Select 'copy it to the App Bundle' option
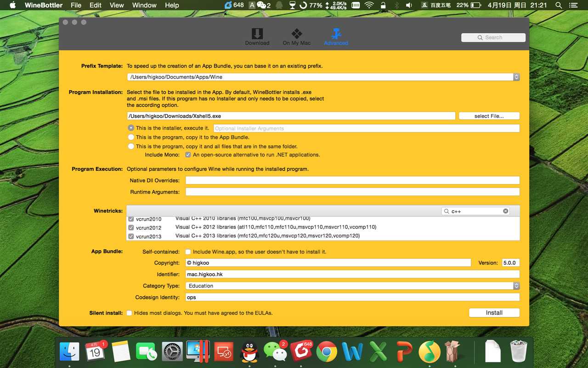 (131, 137)
